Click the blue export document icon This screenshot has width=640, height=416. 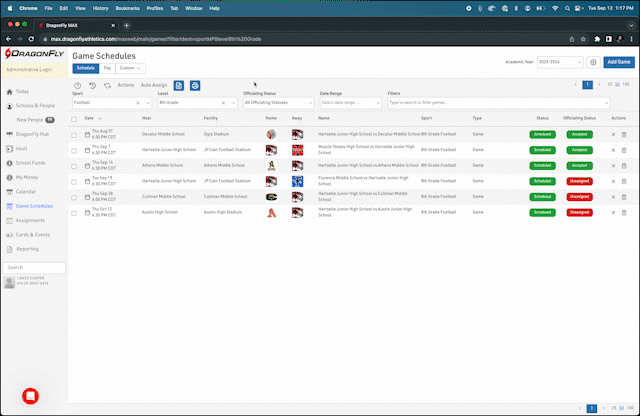[179, 86]
